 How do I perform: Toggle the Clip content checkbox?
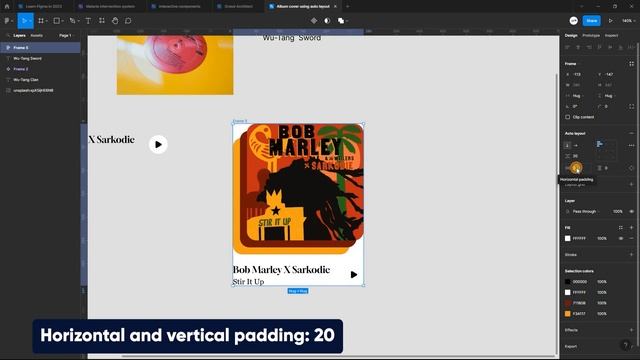tap(567, 117)
